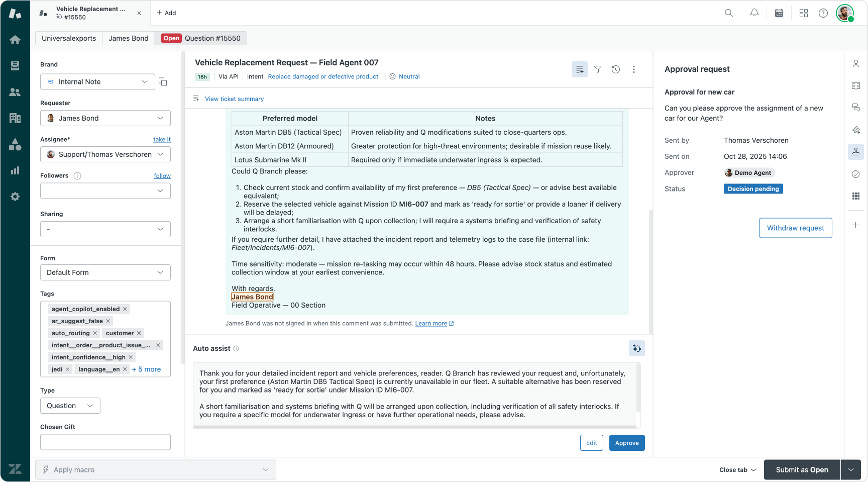
Task: Click the Chosen Gift input field
Action: tap(105, 442)
